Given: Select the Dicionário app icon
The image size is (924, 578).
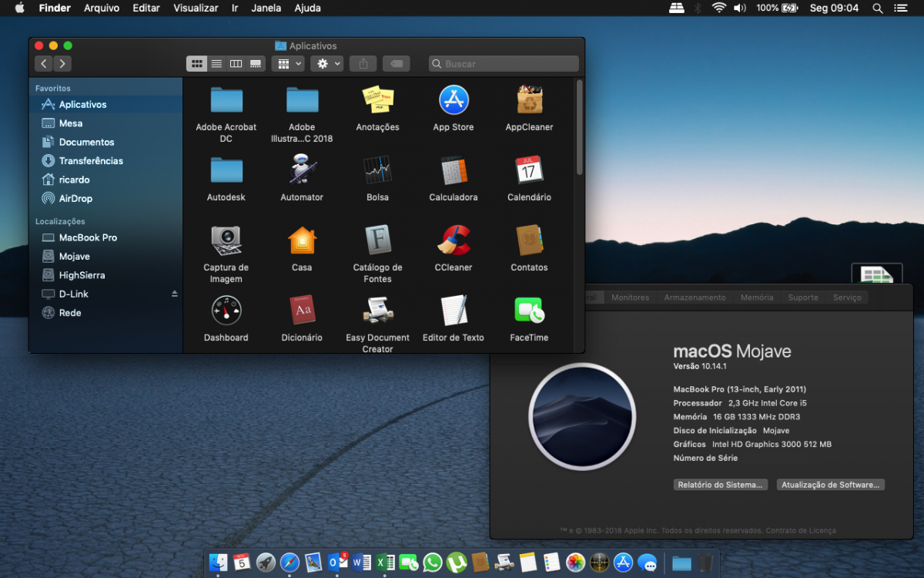Looking at the screenshot, I should 302,310.
